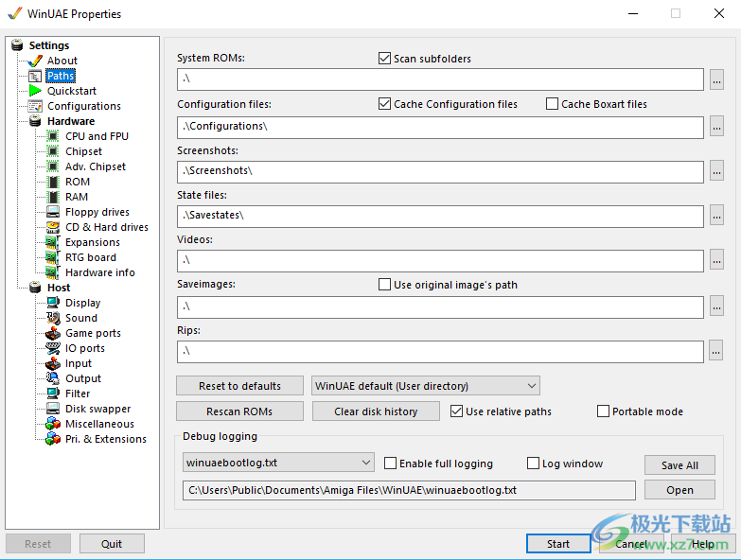
Task: Click the Disk swapper icon
Action: [x=53, y=409]
